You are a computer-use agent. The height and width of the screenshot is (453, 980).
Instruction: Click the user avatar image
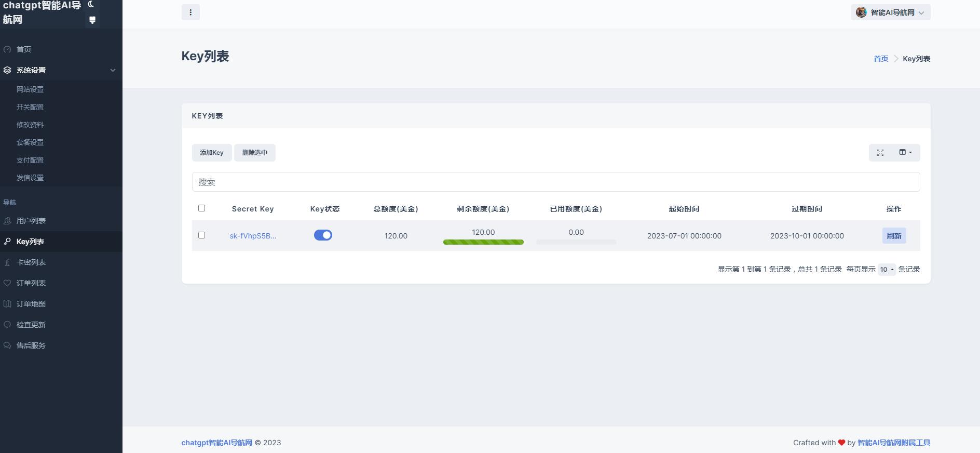[x=861, y=12]
